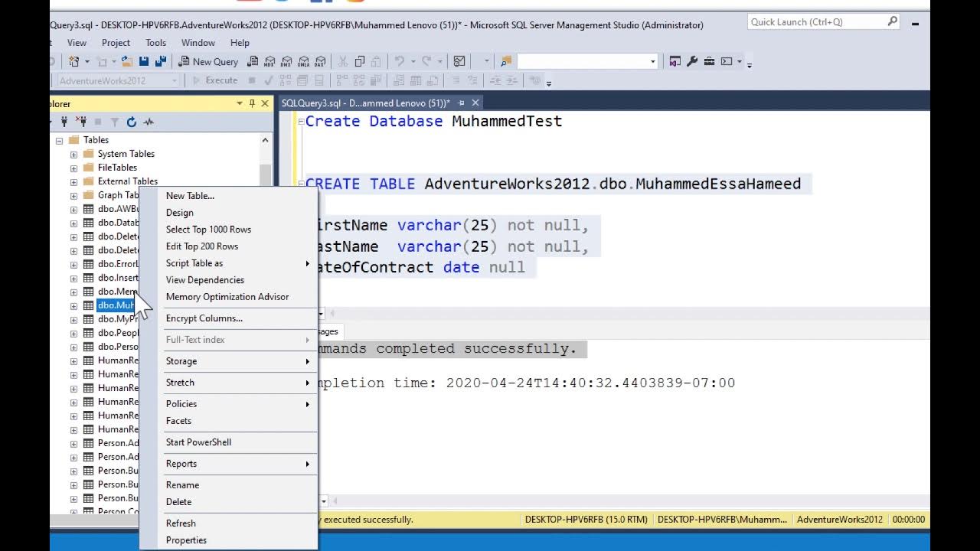Open the Object Explorer window position dropdown
Screen dimensions: 980x551
click(x=240, y=103)
